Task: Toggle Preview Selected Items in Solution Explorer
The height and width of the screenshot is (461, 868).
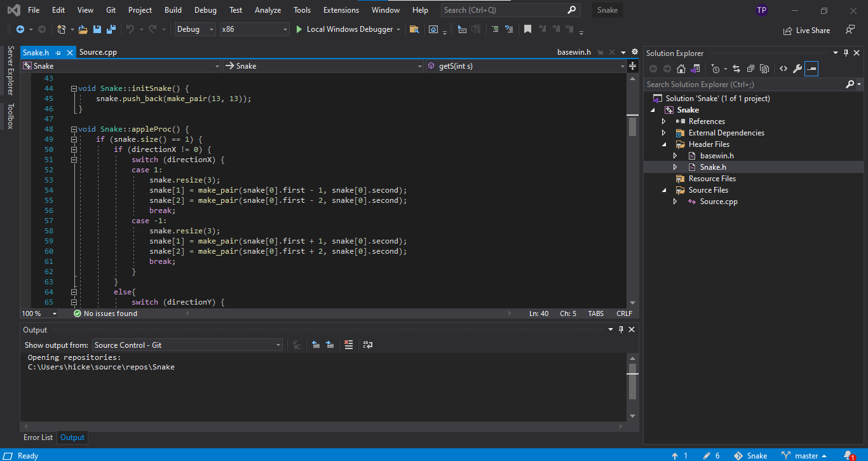Action: pyautogui.click(x=811, y=69)
